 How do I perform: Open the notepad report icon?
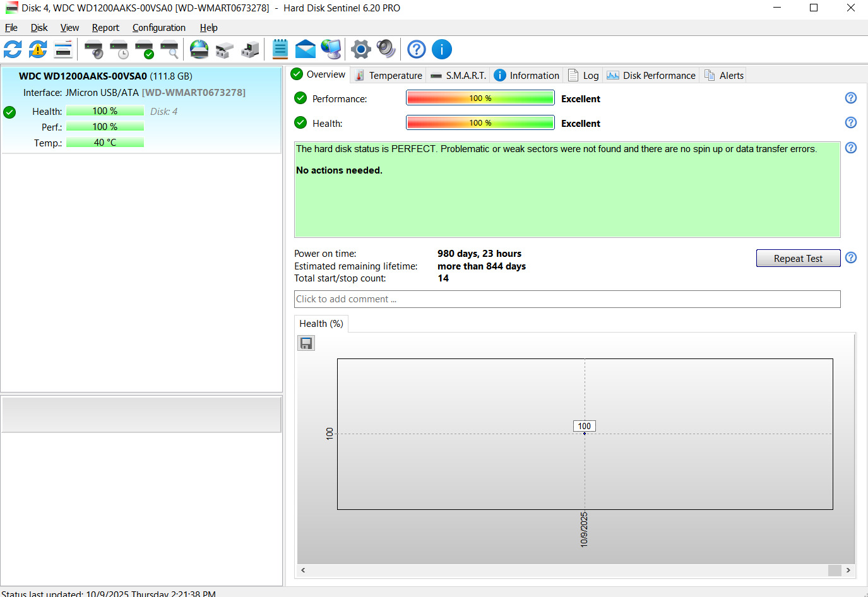pyautogui.click(x=280, y=49)
